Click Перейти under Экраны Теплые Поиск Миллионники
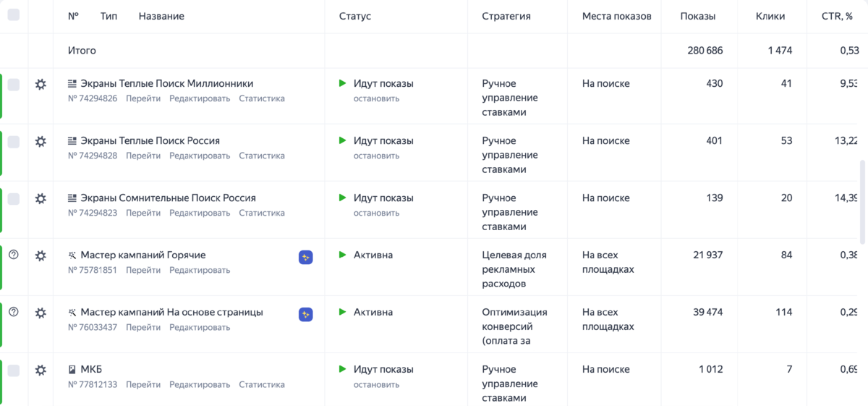The height and width of the screenshot is (406, 868). click(x=143, y=98)
